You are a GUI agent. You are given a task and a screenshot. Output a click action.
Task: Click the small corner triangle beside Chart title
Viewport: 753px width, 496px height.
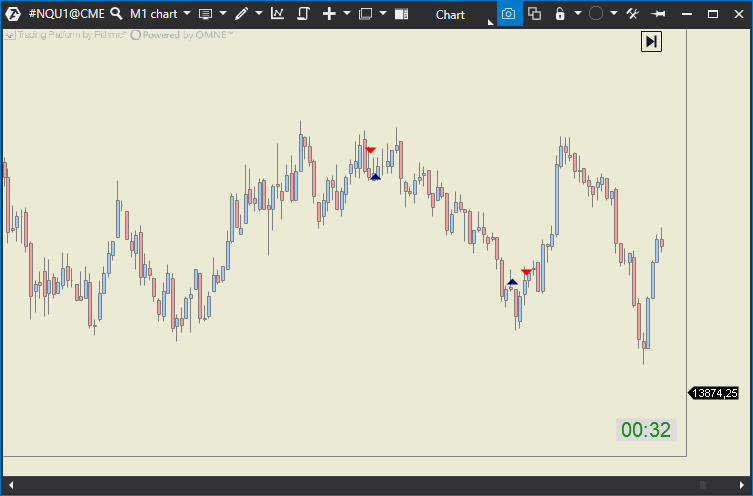[x=490, y=22]
